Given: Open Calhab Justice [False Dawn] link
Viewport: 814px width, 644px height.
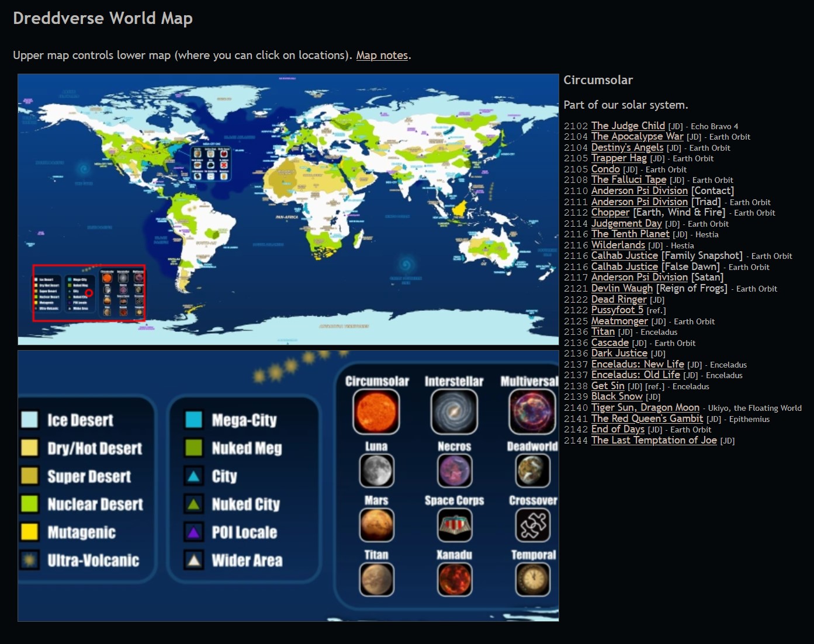Looking at the screenshot, I should tap(625, 267).
